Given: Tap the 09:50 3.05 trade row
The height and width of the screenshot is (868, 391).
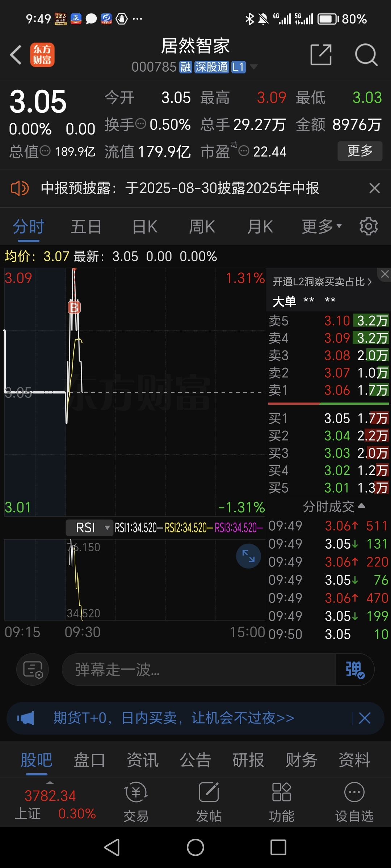Looking at the screenshot, I should tap(328, 634).
